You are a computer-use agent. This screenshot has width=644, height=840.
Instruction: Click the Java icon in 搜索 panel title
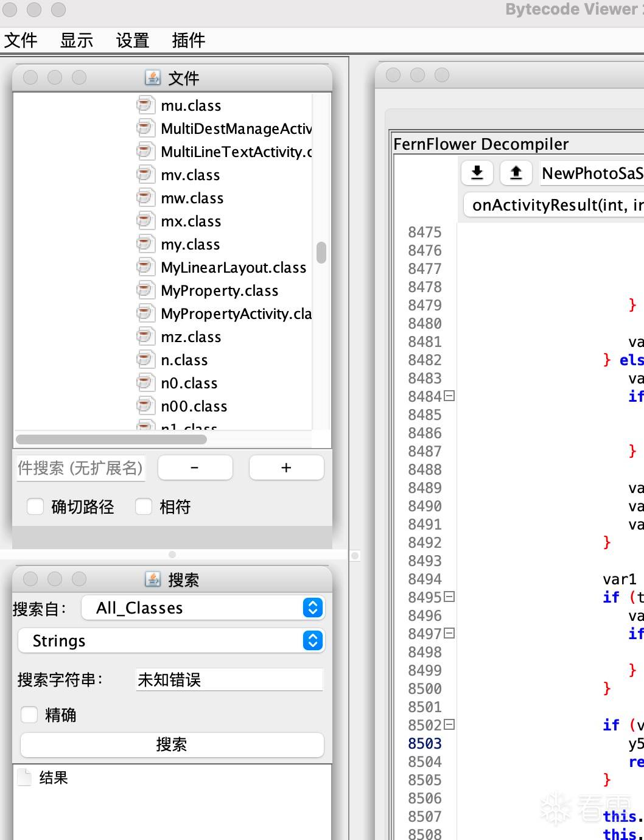tap(153, 579)
